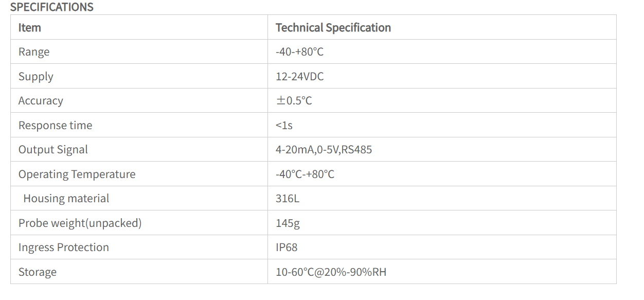Click the IP68 ingress protection value
Viewport: 644px width, 300px height.
(287, 248)
